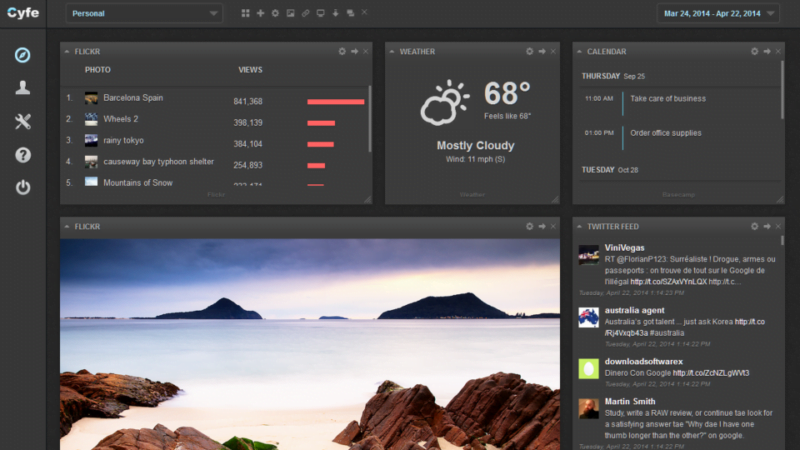Collapse the Twitter Feed widget header triangle
800x450 pixels.
click(x=580, y=227)
